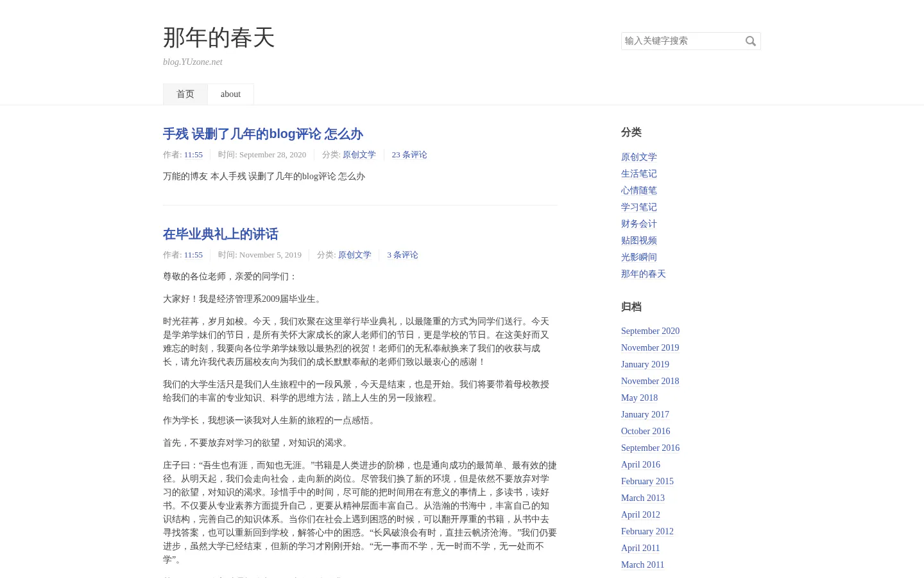Select 生活笔记 category
The width and height of the screenshot is (924, 578).
tap(639, 174)
